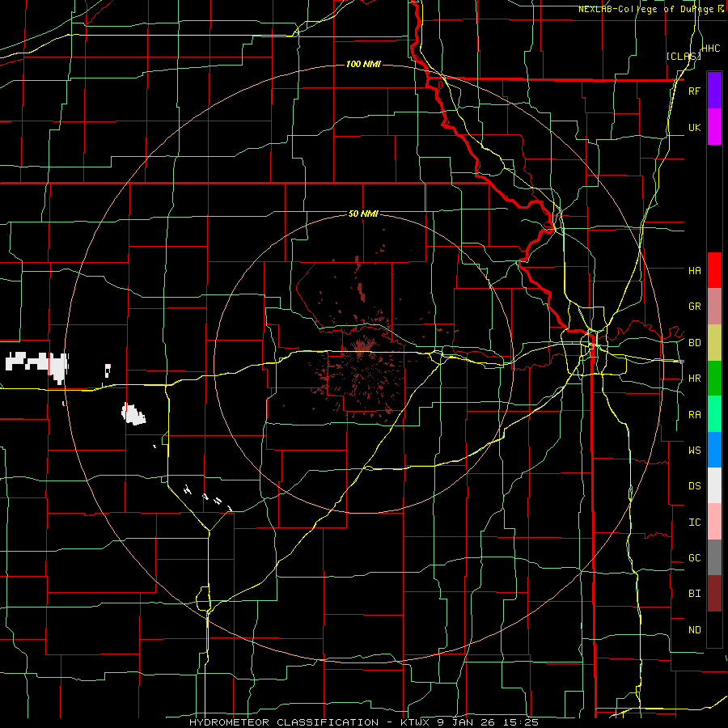Image resolution: width=728 pixels, height=728 pixels.
Task: Select the GR dusty-pink legend swatch
Action: tap(714, 306)
